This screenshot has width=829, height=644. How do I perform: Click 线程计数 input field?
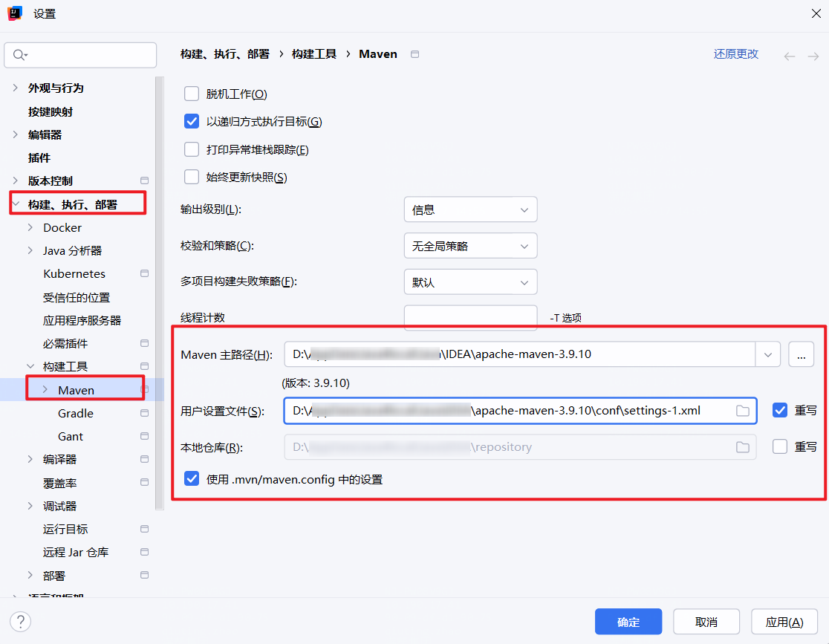coord(470,318)
